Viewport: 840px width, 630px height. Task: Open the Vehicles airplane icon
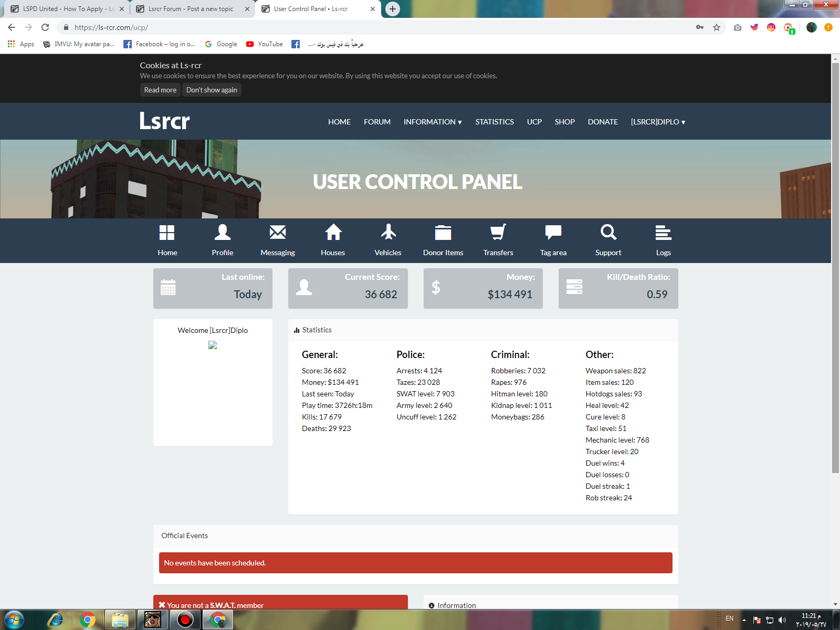pyautogui.click(x=388, y=232)
